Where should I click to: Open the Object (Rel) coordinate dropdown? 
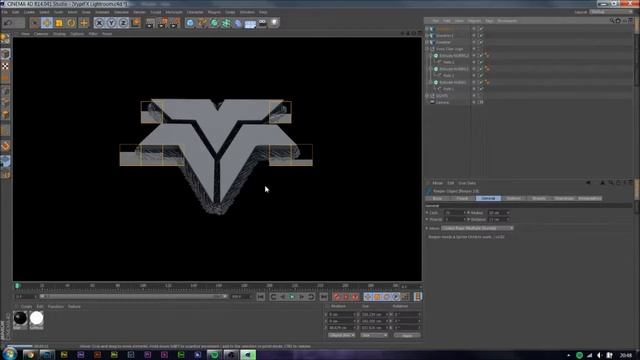click(x=341, y=335)
